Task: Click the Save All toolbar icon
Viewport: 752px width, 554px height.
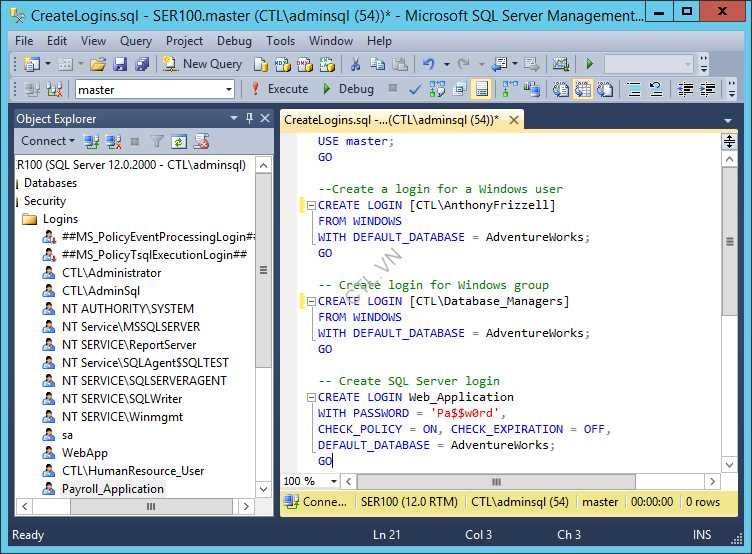Action: tap(142, 64)
